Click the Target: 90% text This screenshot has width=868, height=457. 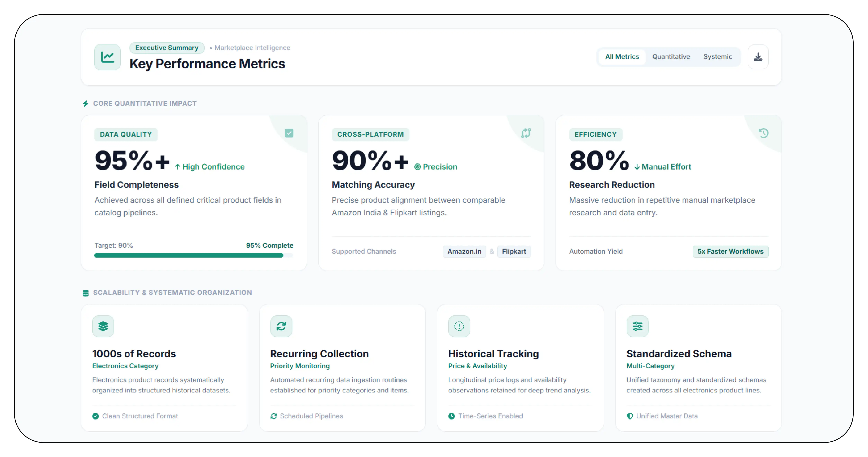(114, 245)
